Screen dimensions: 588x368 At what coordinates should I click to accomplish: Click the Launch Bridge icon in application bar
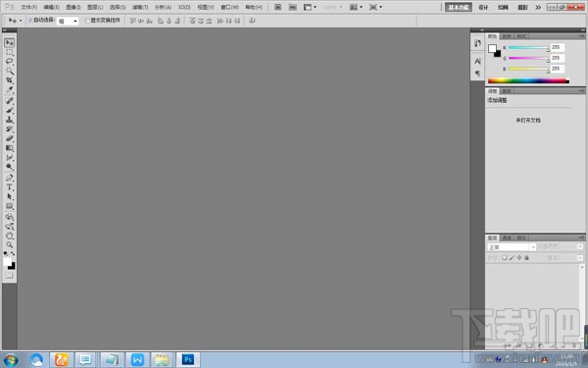click(278, 7)
